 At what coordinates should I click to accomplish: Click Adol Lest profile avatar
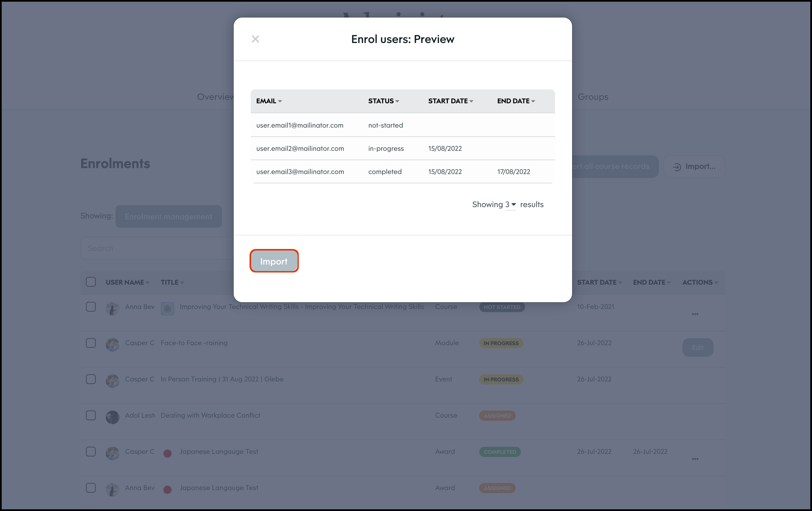(112, 417)
